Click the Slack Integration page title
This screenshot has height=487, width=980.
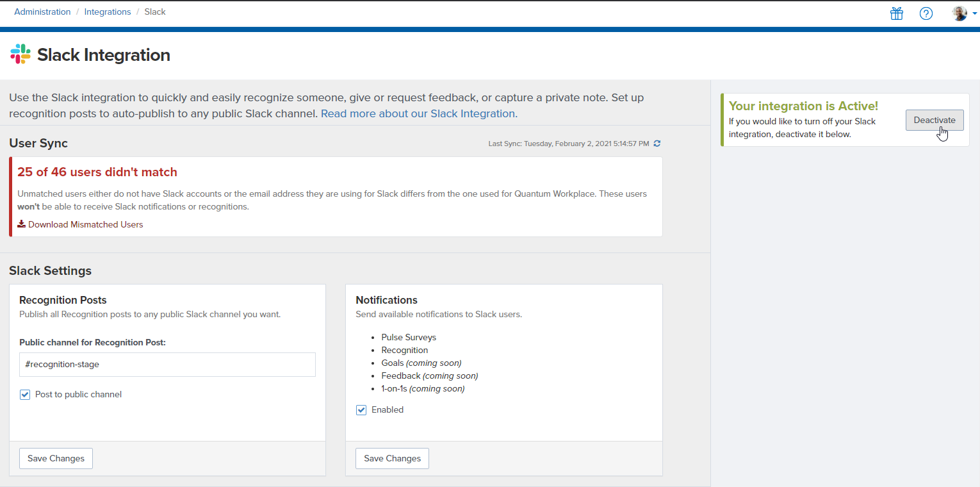(x=104, y=55)
